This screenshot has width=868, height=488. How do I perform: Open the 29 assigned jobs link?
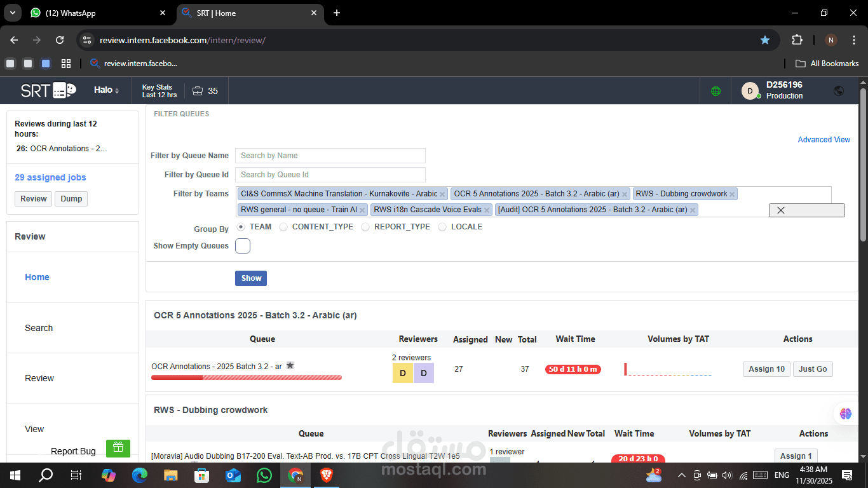pos(50,177)
